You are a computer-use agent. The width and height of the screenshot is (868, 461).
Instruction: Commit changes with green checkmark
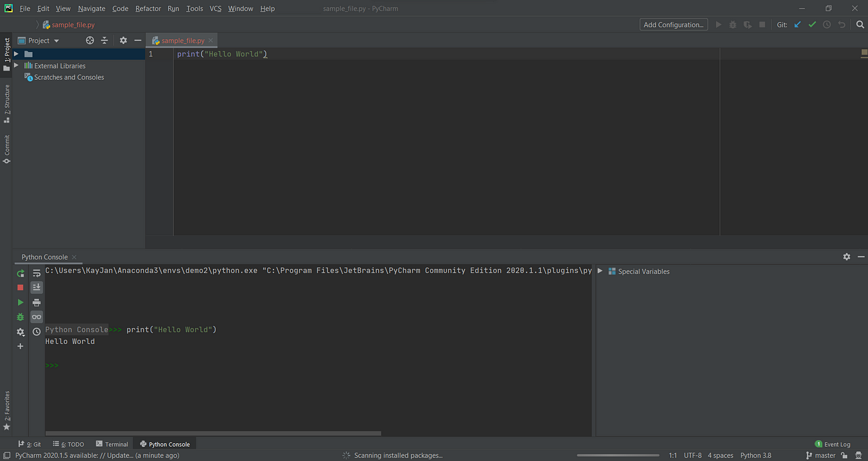812,25
